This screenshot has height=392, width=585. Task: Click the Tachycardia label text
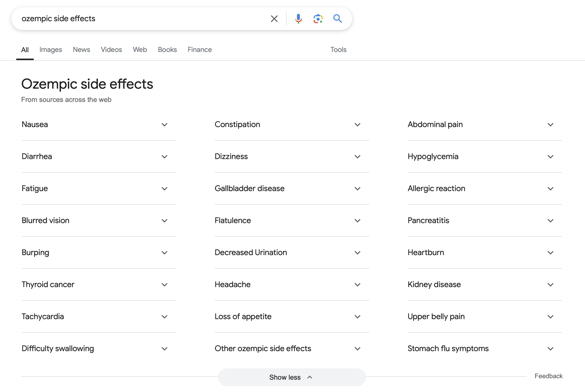pyautogui.click(x=43, y=317)
